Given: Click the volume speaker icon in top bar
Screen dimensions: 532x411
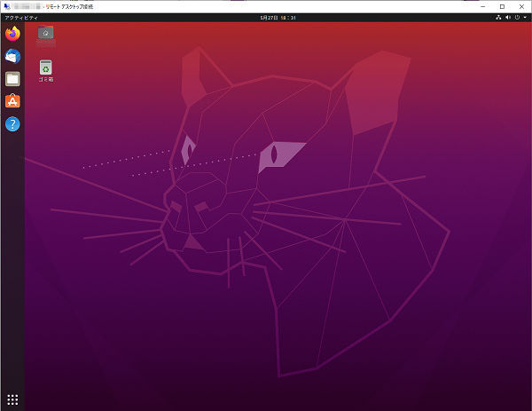Looking at the screenshot, I should pyautogui.click(x=507, y=18).
